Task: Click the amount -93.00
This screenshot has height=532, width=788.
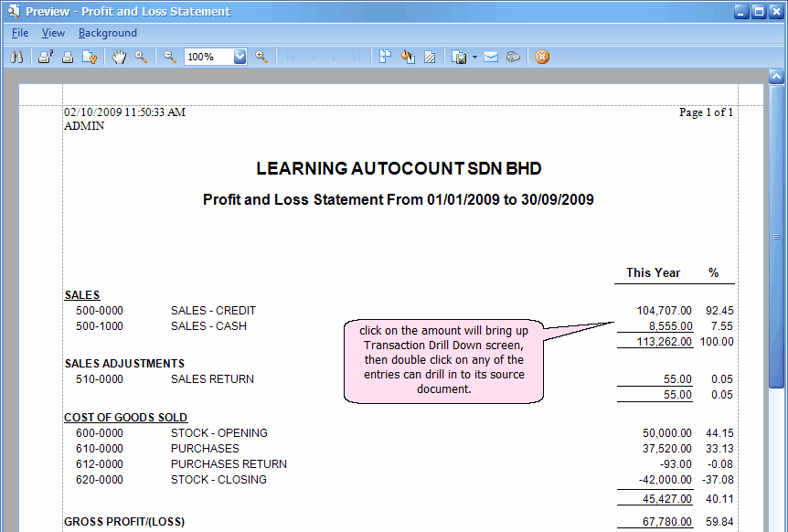Action: [x=676, y=464]
